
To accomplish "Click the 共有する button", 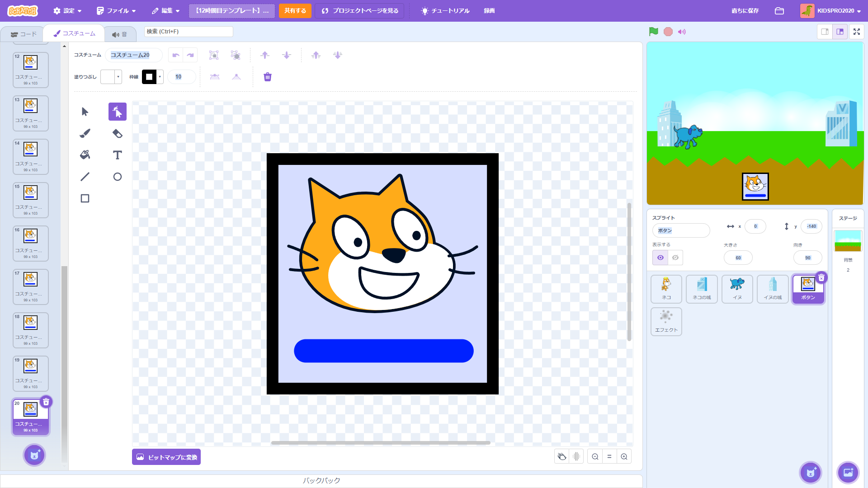I will (x=295, y=11).
